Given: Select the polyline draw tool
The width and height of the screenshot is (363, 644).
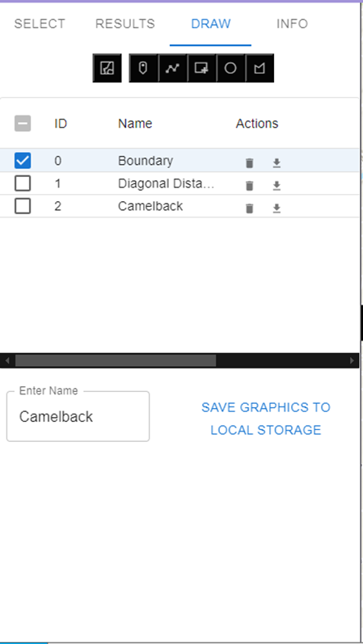Looking at the screenshot, I should [x=173, y=68].
